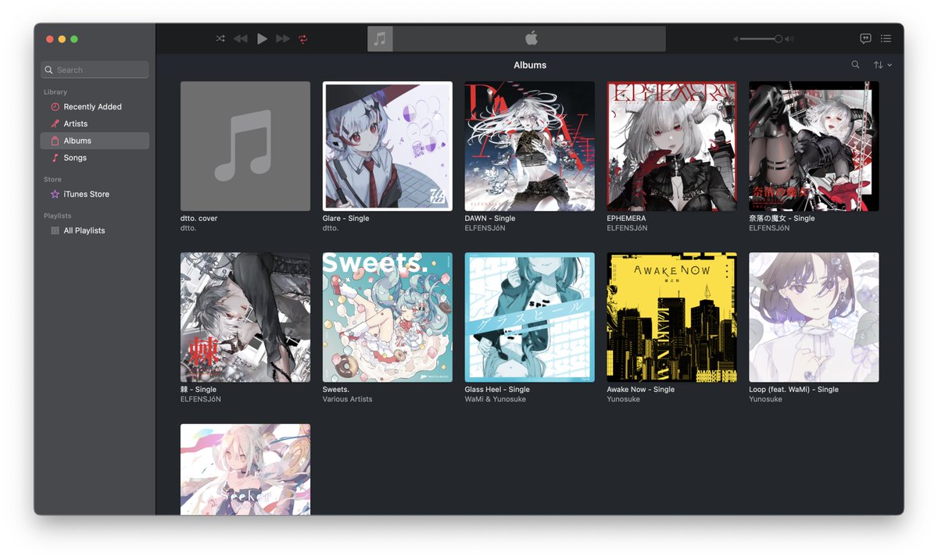
Task: Open Artists in the sidebar
Action: (x=95, y=123)
